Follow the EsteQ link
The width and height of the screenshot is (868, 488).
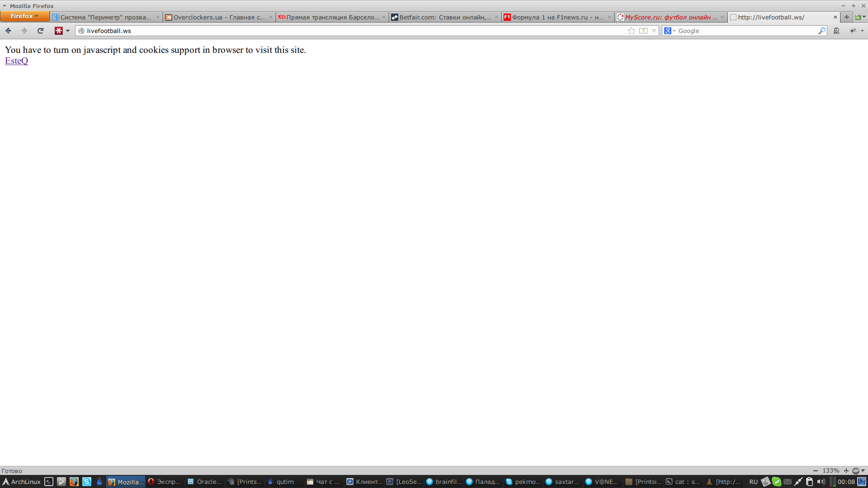point(16,61)
